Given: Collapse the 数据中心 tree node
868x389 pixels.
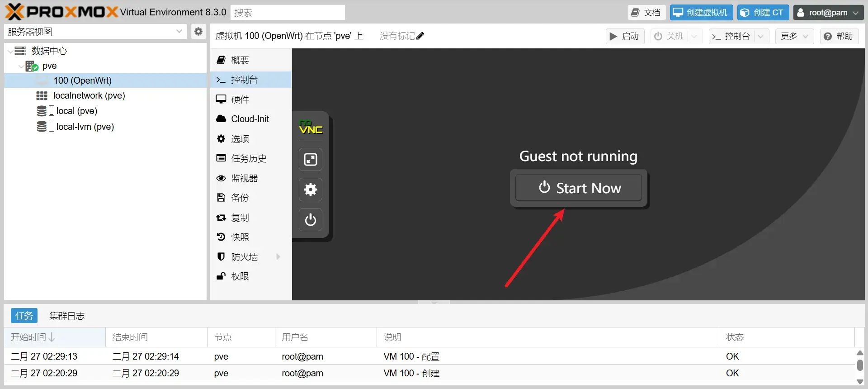Looking at the screenshot, I should click(x=10, y=51).
